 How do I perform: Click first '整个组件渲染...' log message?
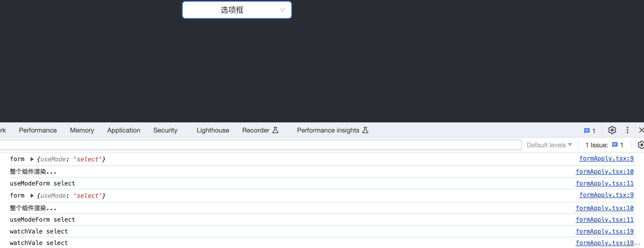(x=33, y=172)
